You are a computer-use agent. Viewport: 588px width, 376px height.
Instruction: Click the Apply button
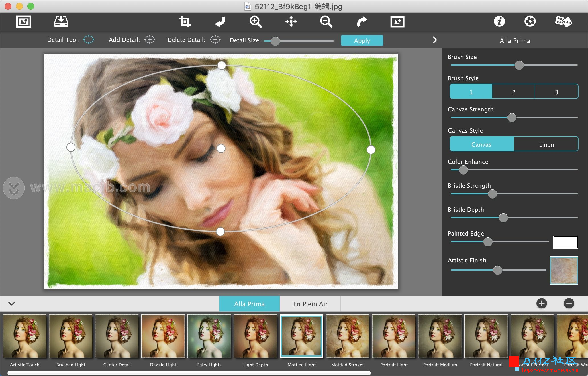(x=362, y=40)
